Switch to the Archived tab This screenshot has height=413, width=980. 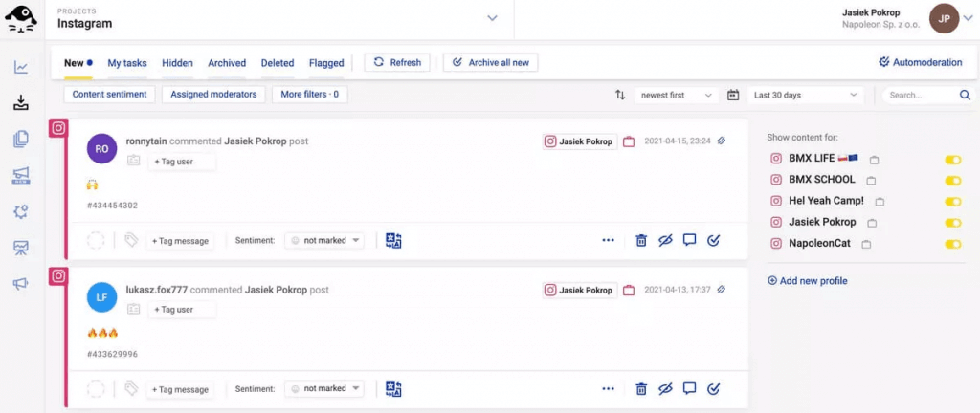pos(227,63)
